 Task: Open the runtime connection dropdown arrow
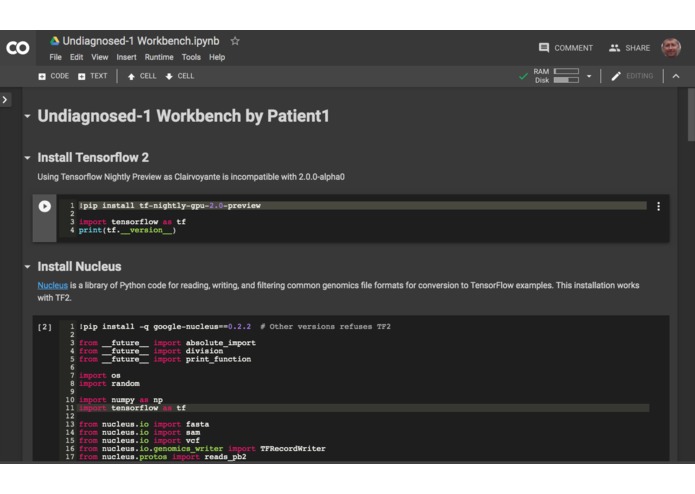[x=589, y=76]
